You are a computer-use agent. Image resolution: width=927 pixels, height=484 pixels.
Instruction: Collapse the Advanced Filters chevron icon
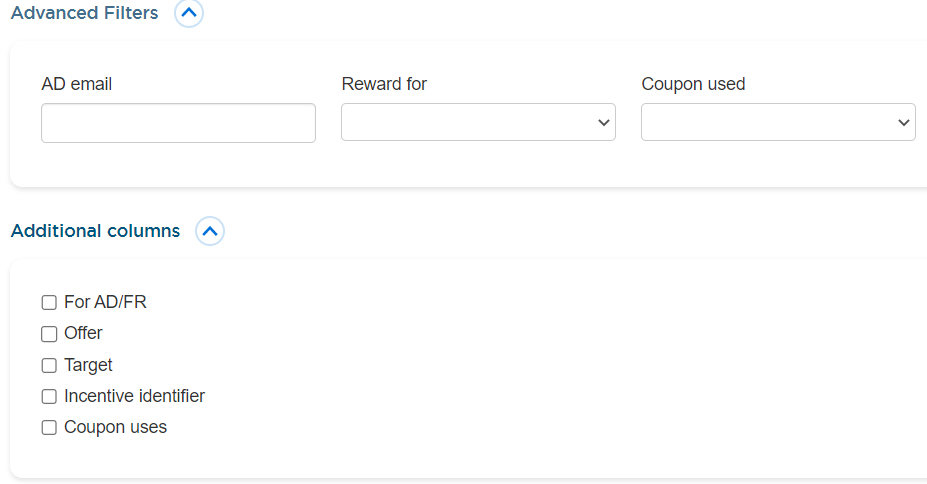pyautogui.click(x=189, y=12)
